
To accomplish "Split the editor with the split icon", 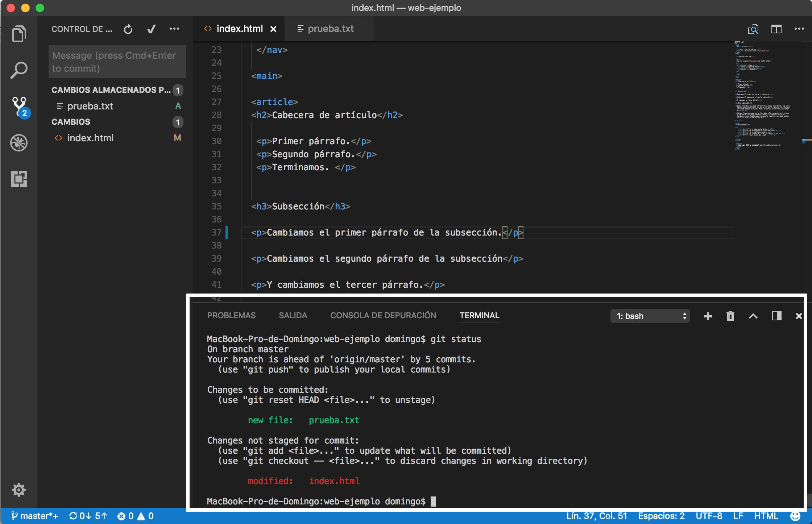I will pyautogui.click(x=776, y=29).
